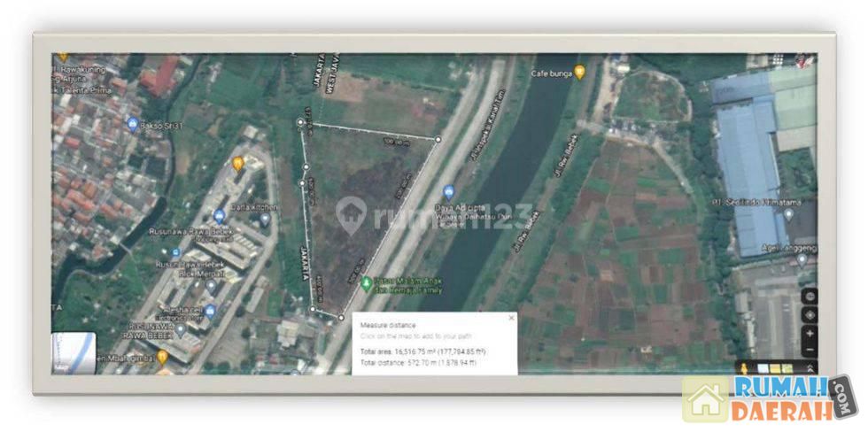This screenshot has width=868, height=432.
Task: Click the top-left measurement path point
Action: coord(298,122)
